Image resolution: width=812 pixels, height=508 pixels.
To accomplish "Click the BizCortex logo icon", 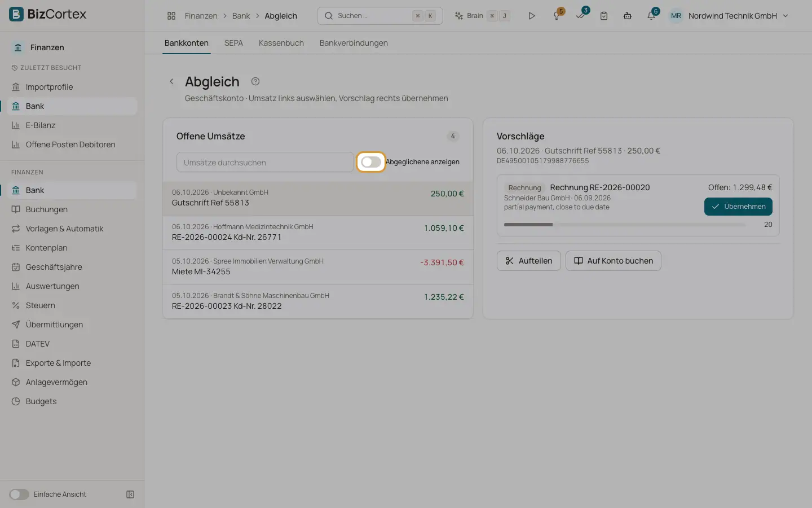I will pos(16,14).
